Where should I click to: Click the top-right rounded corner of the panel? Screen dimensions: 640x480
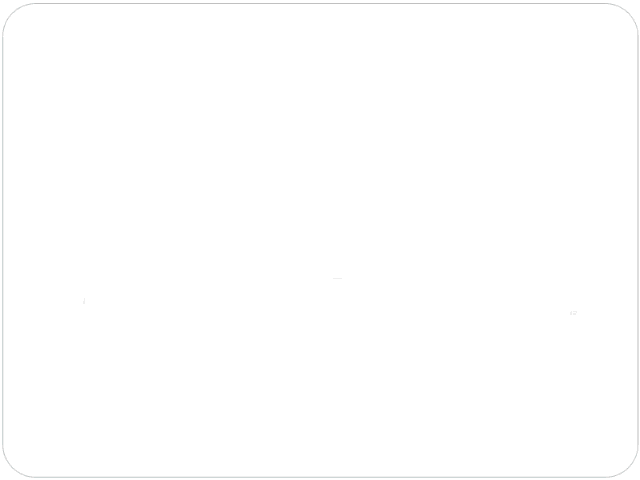[628, 13]
